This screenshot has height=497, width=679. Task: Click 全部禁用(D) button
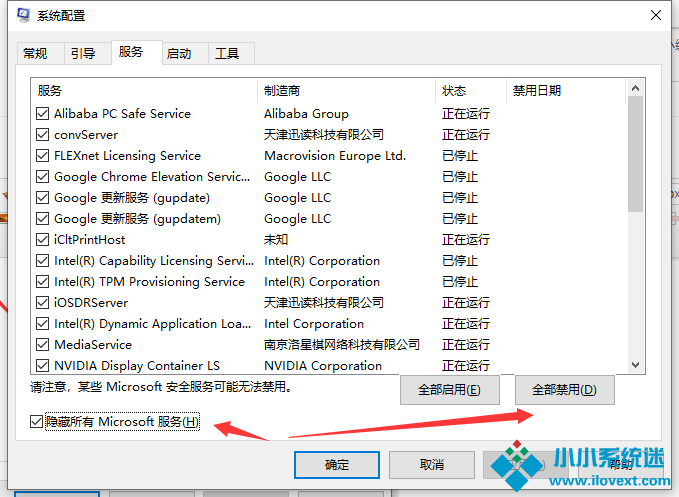[x=564, y=390]
